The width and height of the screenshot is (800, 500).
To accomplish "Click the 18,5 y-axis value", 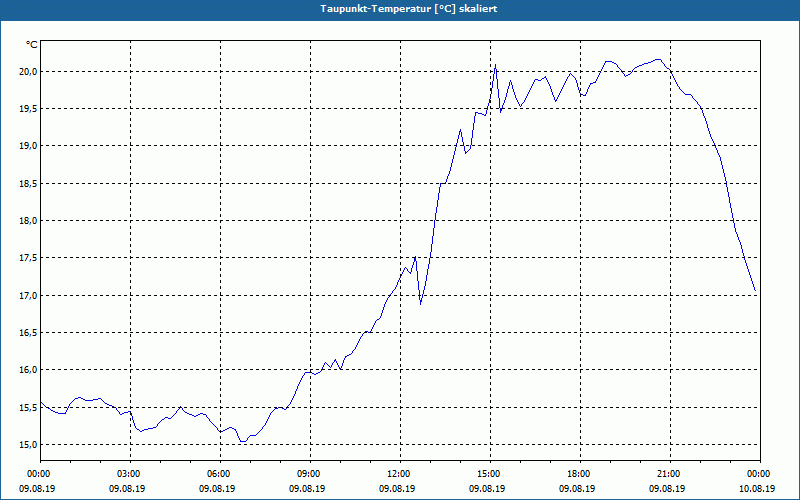I will pos(29,183).
